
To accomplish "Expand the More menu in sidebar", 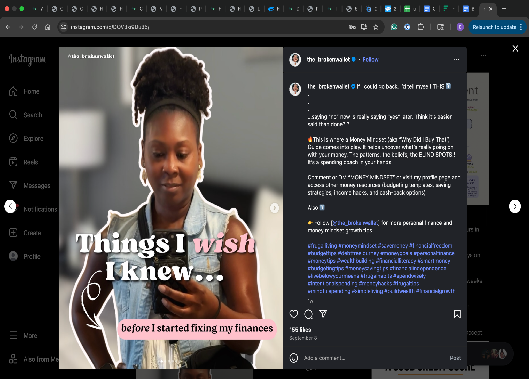I will (x=23, y=335).
